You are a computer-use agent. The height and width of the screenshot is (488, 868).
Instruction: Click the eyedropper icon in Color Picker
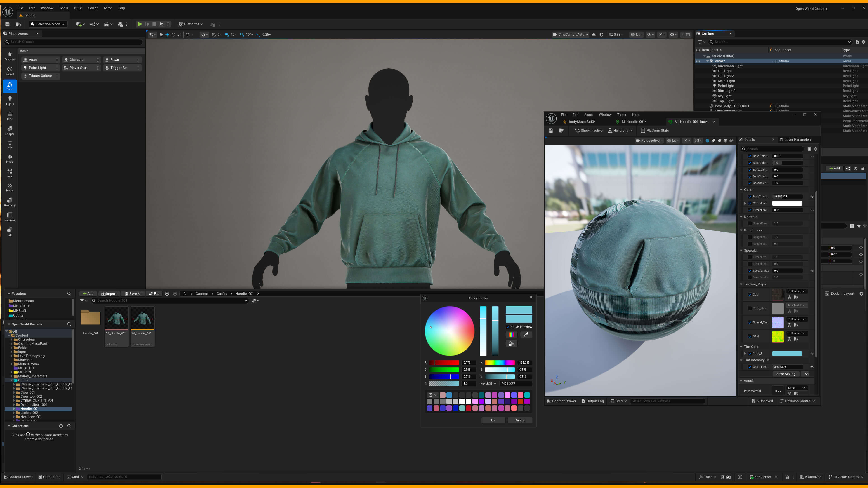click(x=526, y=334)
